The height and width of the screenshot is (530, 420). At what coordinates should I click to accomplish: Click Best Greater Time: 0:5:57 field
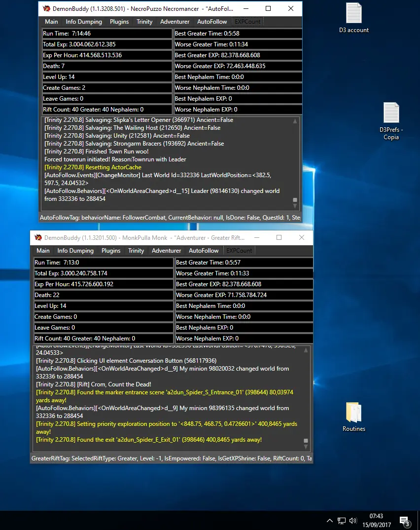tap(244, 263)
